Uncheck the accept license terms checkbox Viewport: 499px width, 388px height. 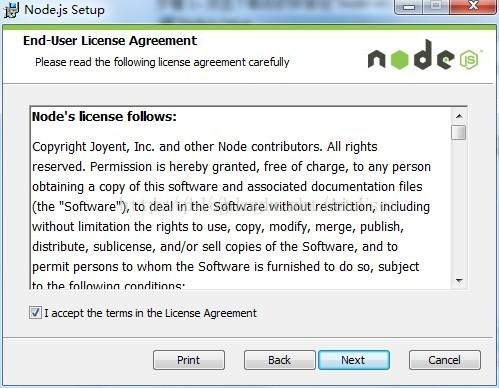(35, 313)
